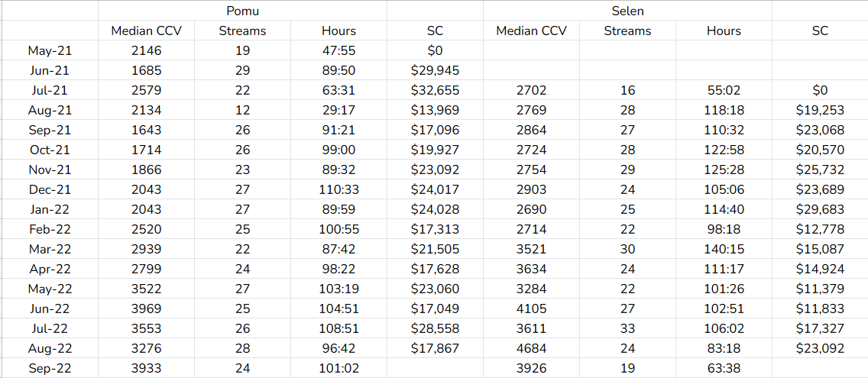Select Selen's Sep-22 hours 63:38
Viewport: 868px width, 378px height.
pos(724,369)
